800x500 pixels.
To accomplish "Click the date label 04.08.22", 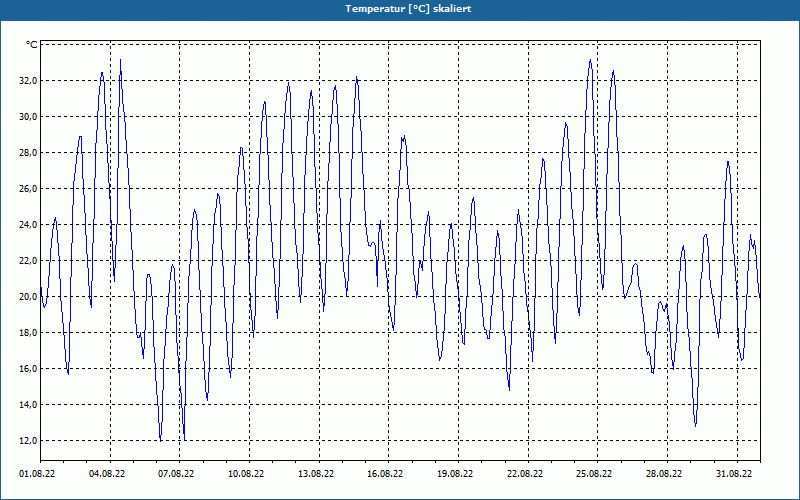I will (107, 474).
